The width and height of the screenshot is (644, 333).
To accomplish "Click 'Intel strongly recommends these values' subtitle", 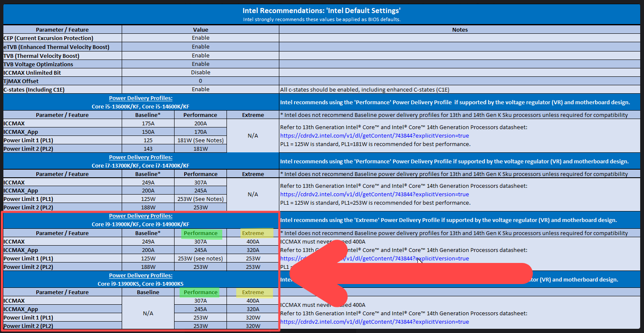I will click(x=322, y=19).
